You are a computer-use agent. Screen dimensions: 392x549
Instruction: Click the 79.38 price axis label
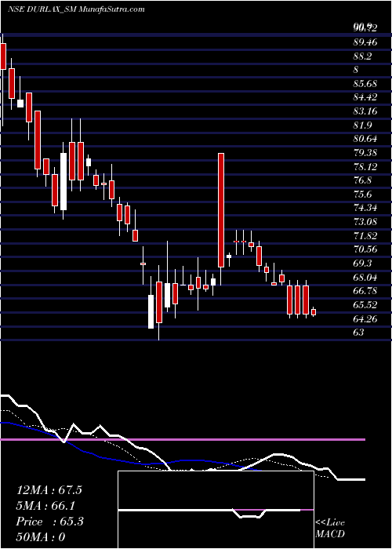(x=365, y=153)
